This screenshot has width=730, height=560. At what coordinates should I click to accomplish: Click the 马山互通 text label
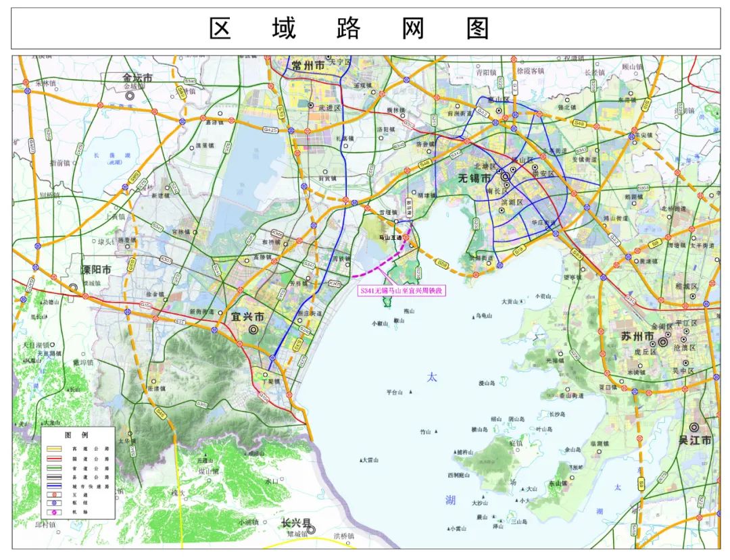pos(390,237)
